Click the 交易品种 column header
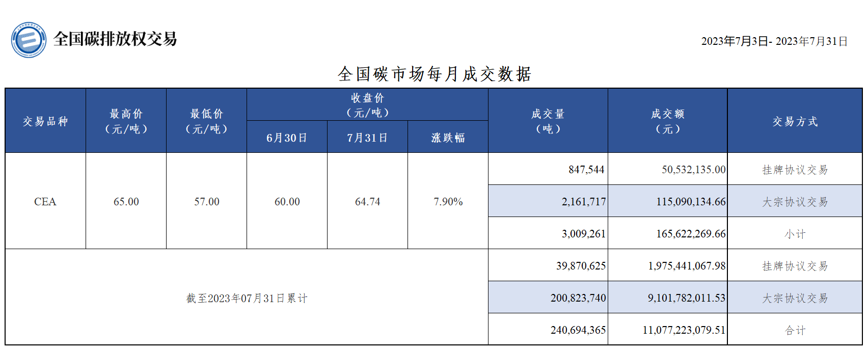The width and height of the screenshot is (868, 350). [x=45, y=121]
